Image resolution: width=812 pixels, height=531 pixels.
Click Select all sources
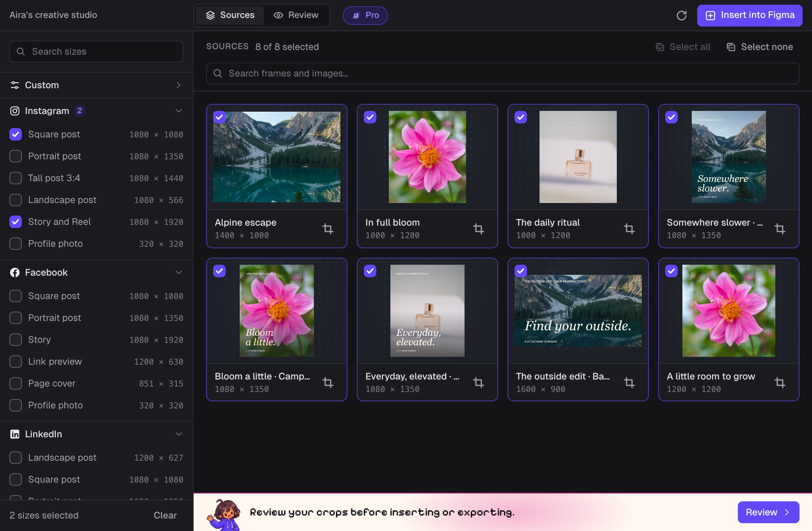pos(683,47)
